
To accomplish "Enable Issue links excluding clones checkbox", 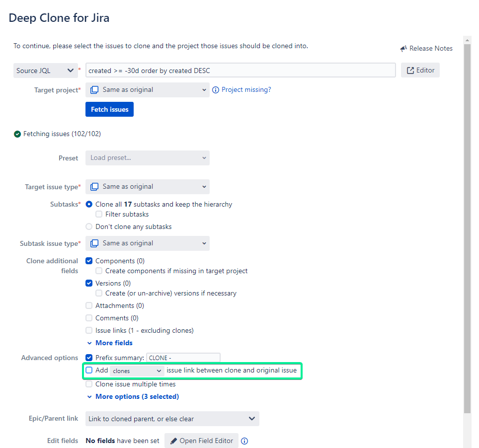I will 89,330.
